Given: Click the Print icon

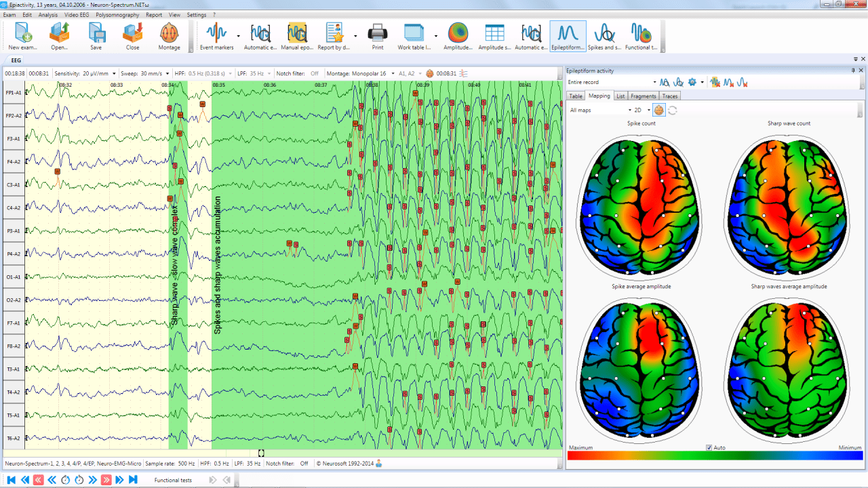Looking at the screenshot, I should (378, 36).
